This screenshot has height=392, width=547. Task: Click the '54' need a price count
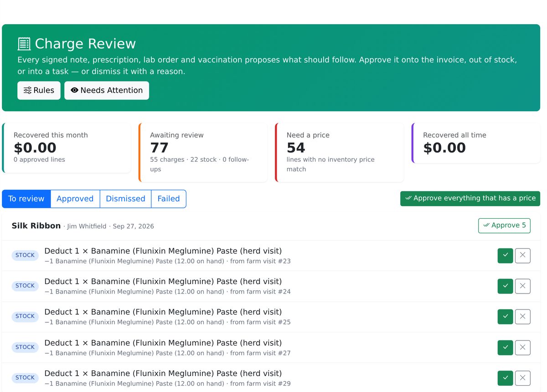pos(296,148)
